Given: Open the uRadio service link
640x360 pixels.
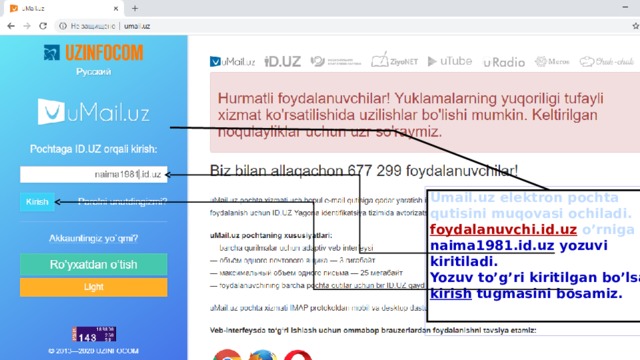Looking at the screenshot, I should [x=504, y=62].
